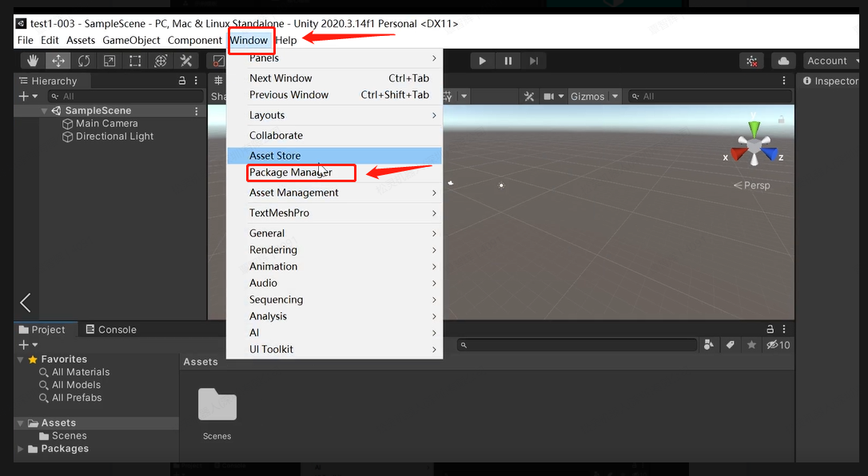
Task: Toggle Gizmos in Scene view
Action: [587, 96]
